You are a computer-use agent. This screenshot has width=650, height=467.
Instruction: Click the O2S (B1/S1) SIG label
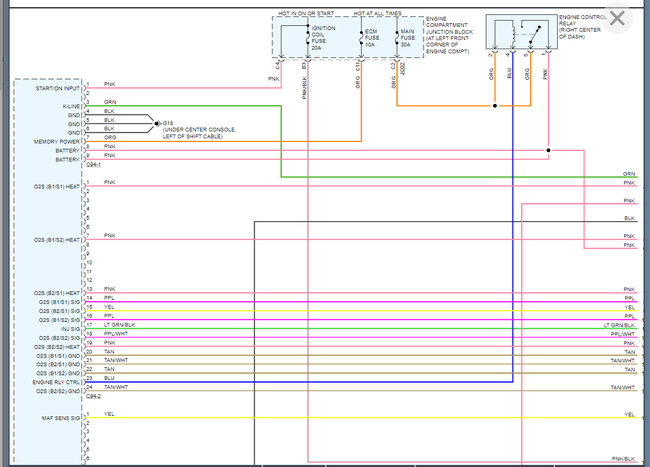coord(59,302)
